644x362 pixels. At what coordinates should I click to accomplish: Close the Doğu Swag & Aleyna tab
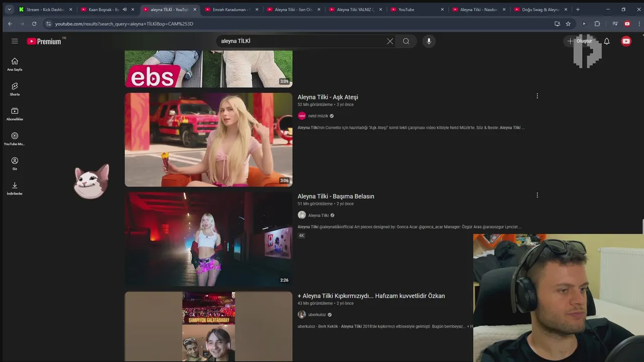click(566, 10)
